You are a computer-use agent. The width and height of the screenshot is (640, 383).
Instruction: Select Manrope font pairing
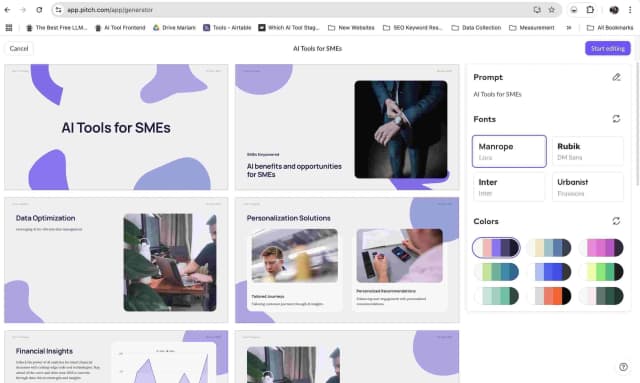(x=509, y=151)
